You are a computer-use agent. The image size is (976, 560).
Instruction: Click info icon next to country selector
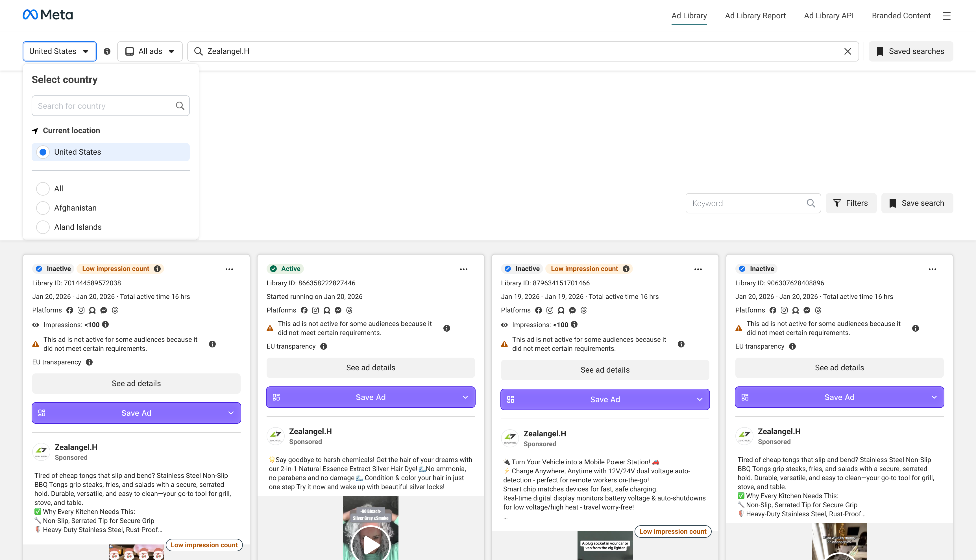coord(107,51)
